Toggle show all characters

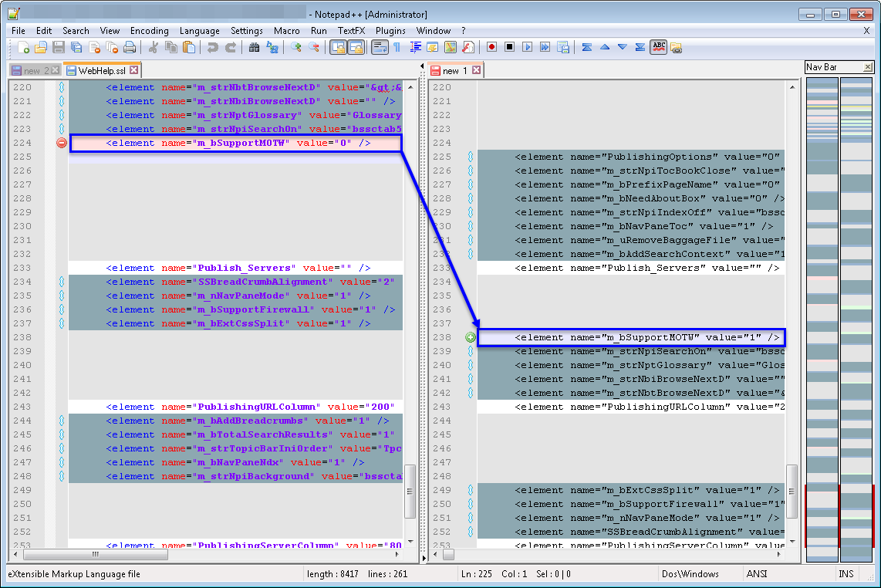point(395,47)
